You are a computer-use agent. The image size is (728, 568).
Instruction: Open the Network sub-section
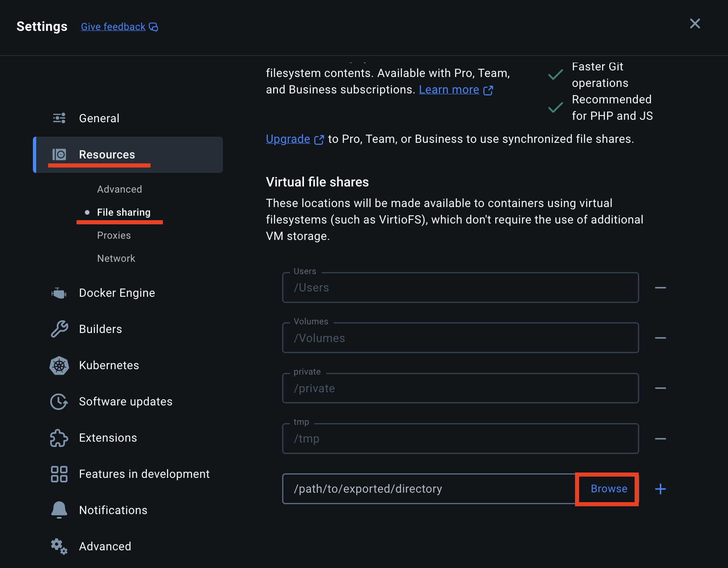[x=116, y=258]
